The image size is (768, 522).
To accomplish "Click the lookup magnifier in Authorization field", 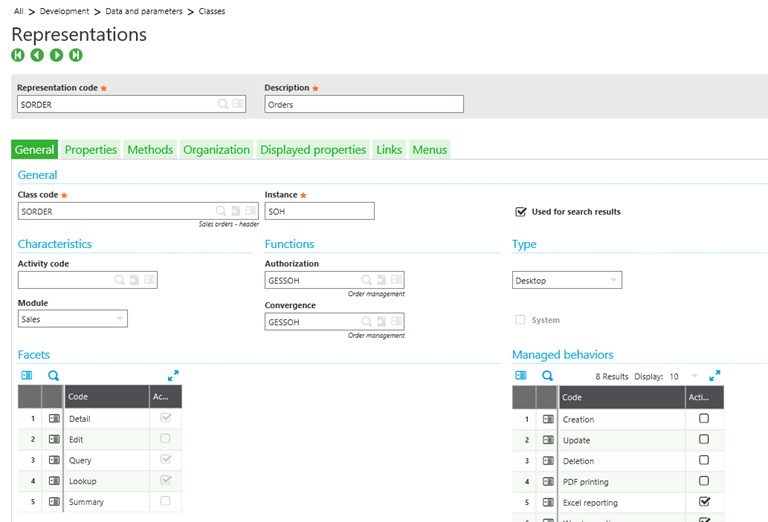I will tap(366, 281).
